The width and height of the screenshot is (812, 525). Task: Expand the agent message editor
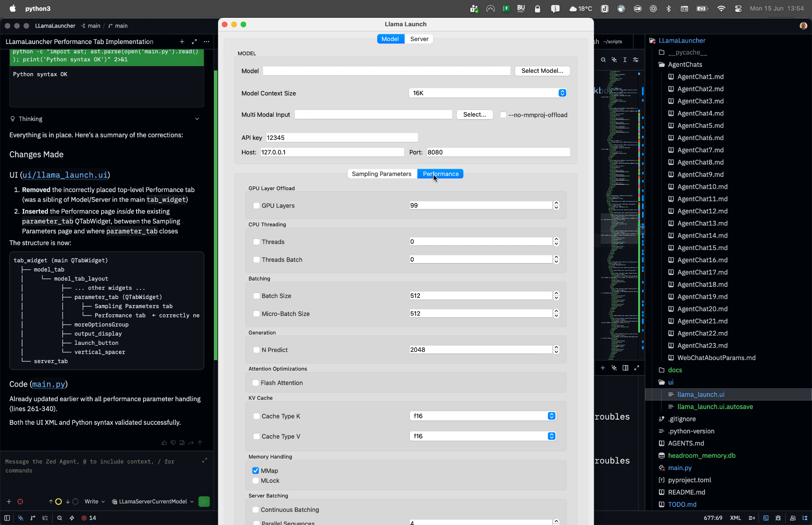(205, 460)
